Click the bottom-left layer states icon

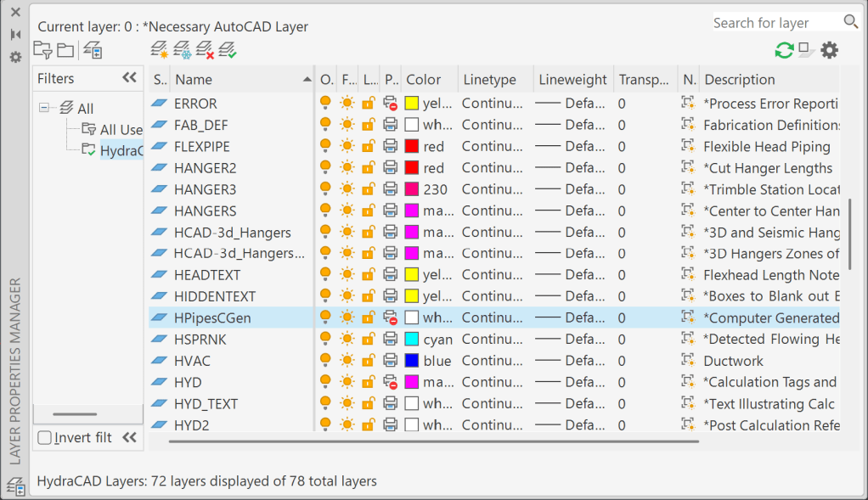pos(15,486)
